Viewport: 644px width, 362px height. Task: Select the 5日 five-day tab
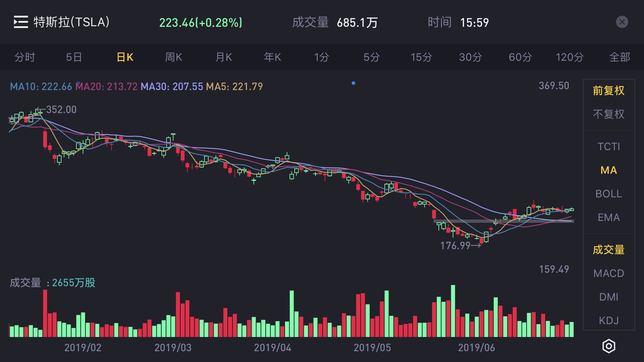pyautogui.click(x=74, y=57)
